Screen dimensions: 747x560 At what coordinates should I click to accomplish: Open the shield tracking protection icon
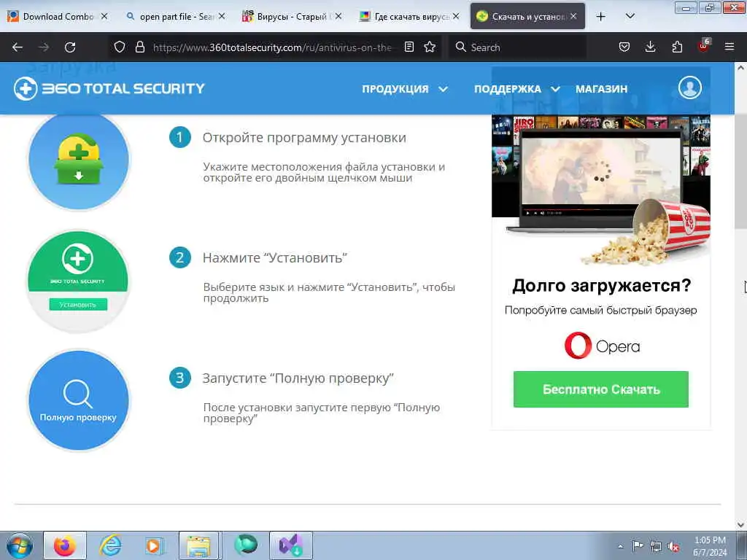(120, 47)
